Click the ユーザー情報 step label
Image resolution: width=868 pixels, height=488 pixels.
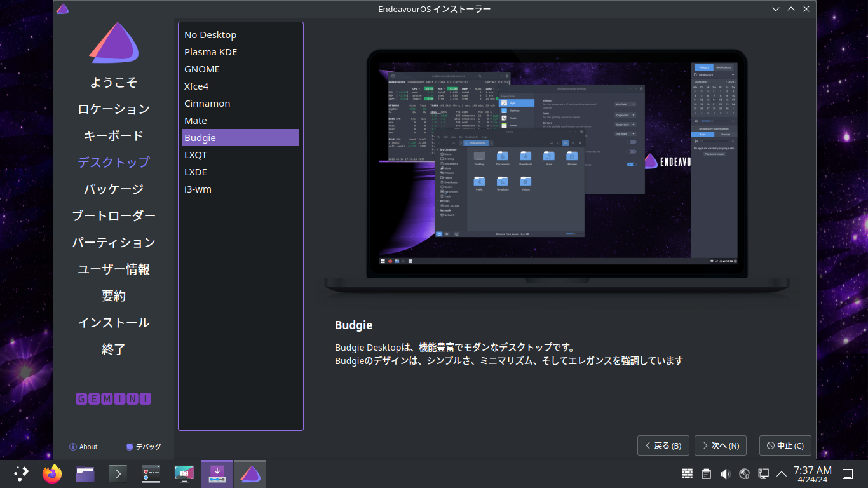click(x=114, y=269)
